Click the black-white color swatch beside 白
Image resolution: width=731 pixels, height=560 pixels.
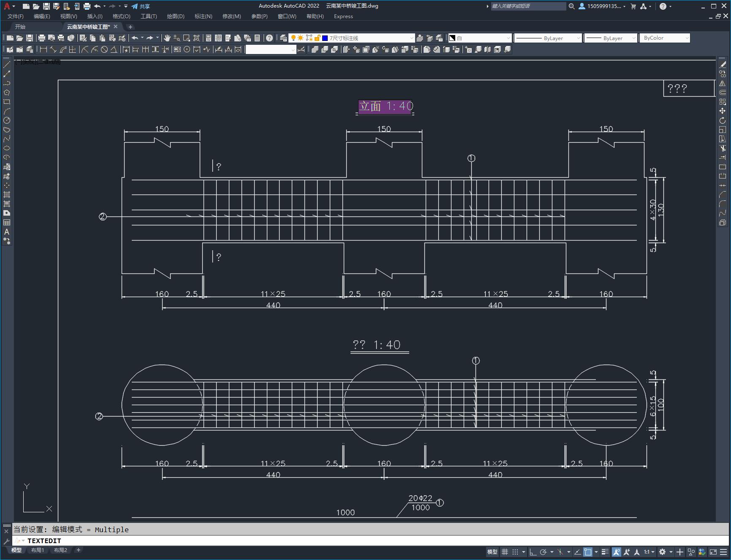tap(452, 38)
